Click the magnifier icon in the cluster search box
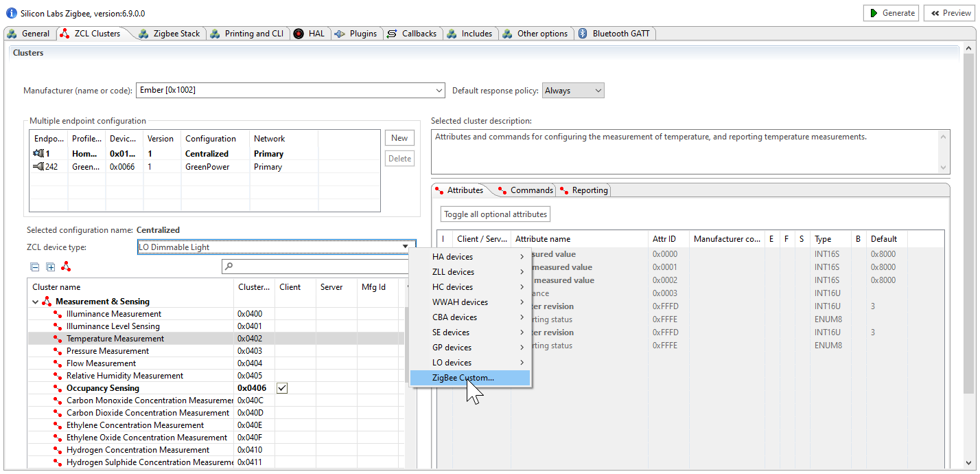 (x=229, y=266)
